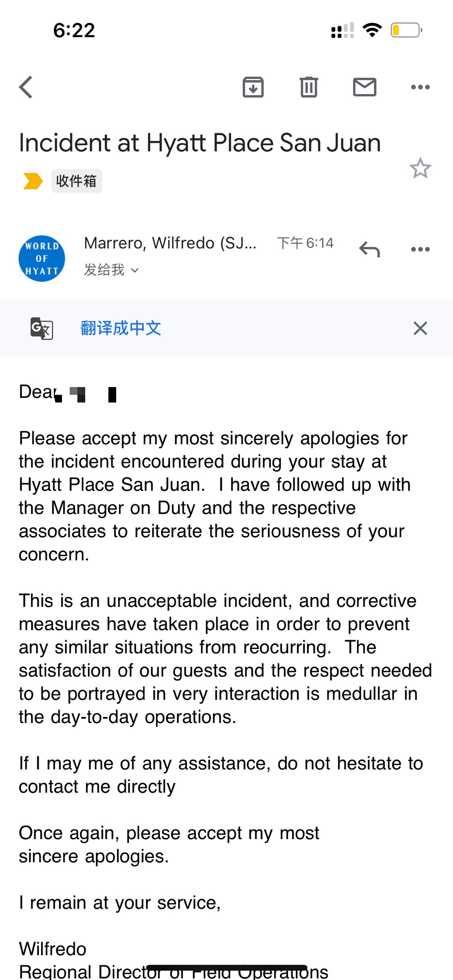
Task: Tap the battery status indicator
Action: tap(406, 30)
